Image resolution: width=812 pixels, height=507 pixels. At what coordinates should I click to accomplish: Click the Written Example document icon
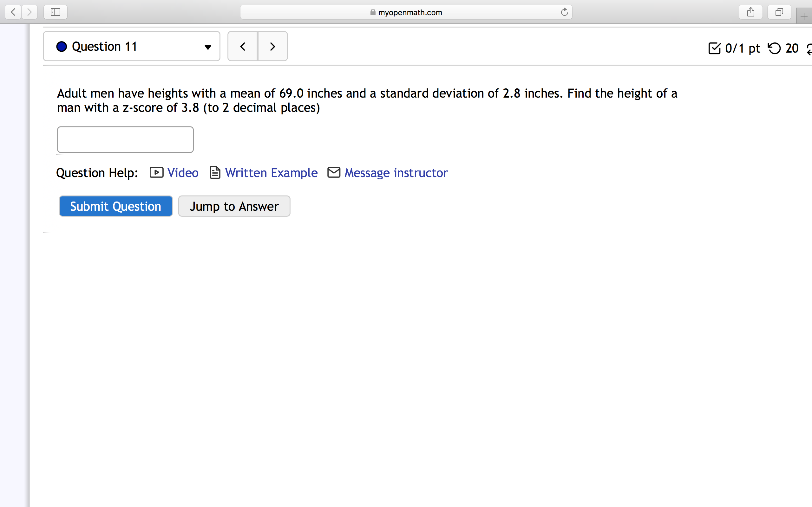point(215,172)
